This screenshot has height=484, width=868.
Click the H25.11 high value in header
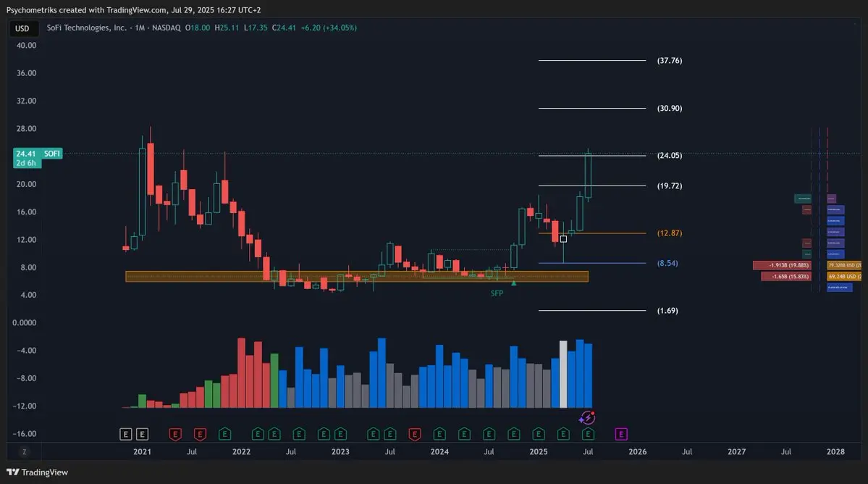(x=227, y=28)
